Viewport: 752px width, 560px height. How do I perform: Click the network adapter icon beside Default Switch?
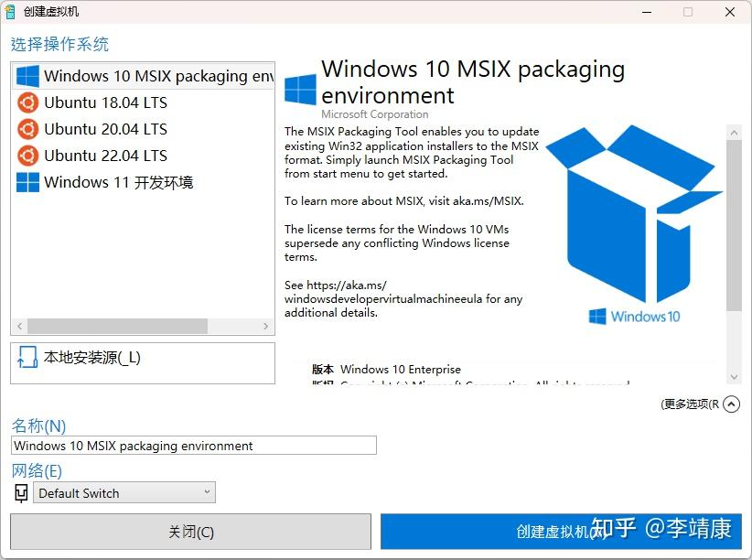(x=22, y=493)
